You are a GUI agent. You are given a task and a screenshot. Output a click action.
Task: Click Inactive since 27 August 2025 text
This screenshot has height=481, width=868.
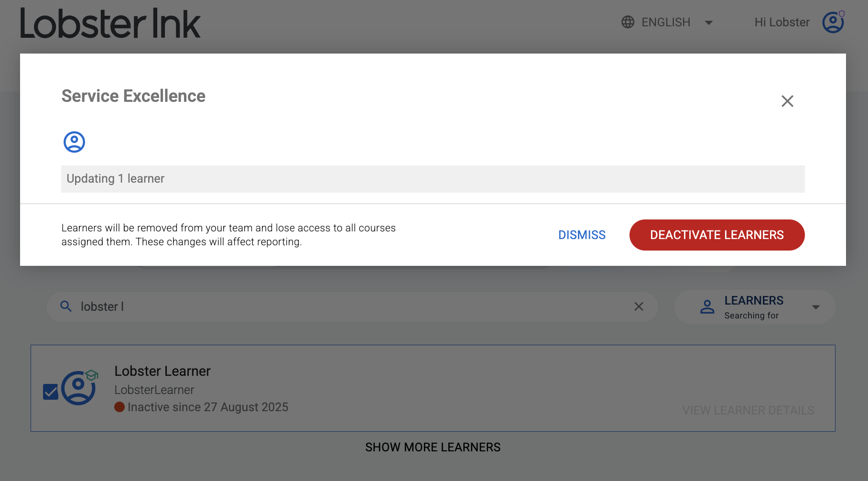click(x=208, y=407)
